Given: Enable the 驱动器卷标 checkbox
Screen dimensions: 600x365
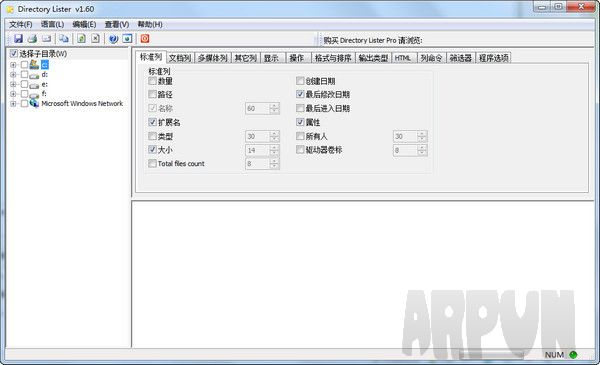Looking at the screenshot, I should pyautogui.click(x=300, y=150).
